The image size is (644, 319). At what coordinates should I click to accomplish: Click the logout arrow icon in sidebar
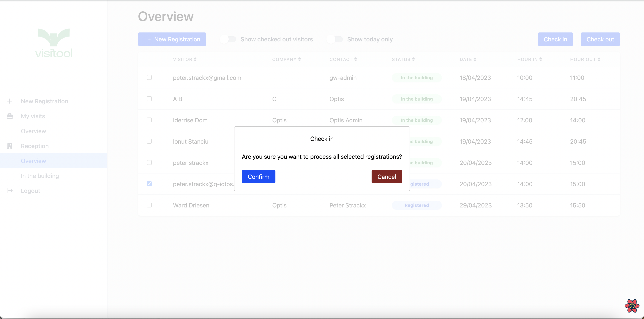[10, 191]
